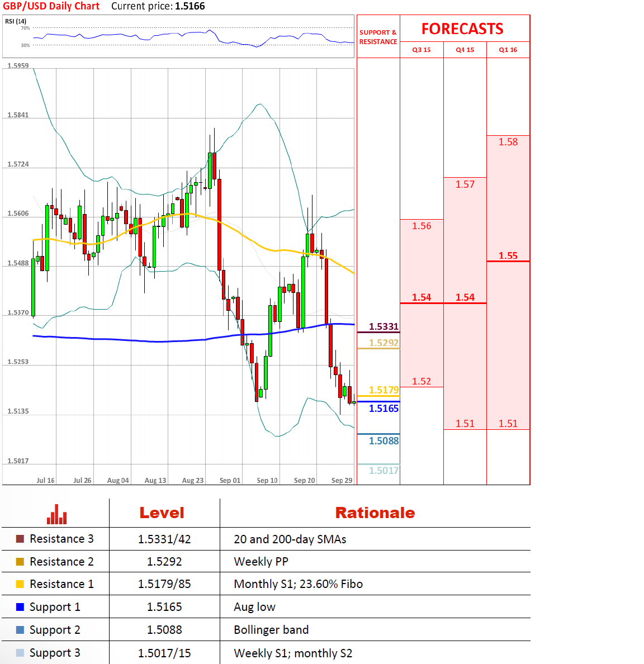Click the RSI (14) indicator label
Viewport: 644px width, 664px height.
[16, 21]
